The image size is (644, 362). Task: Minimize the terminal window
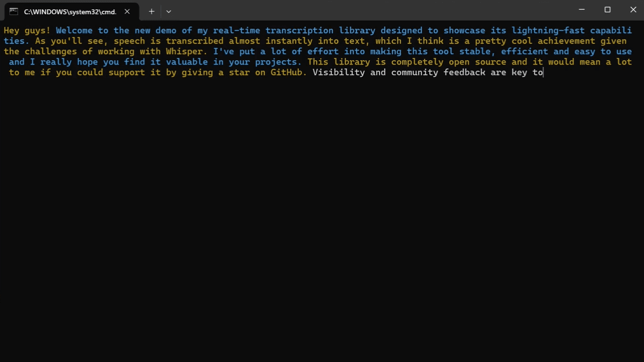[582, 9]
